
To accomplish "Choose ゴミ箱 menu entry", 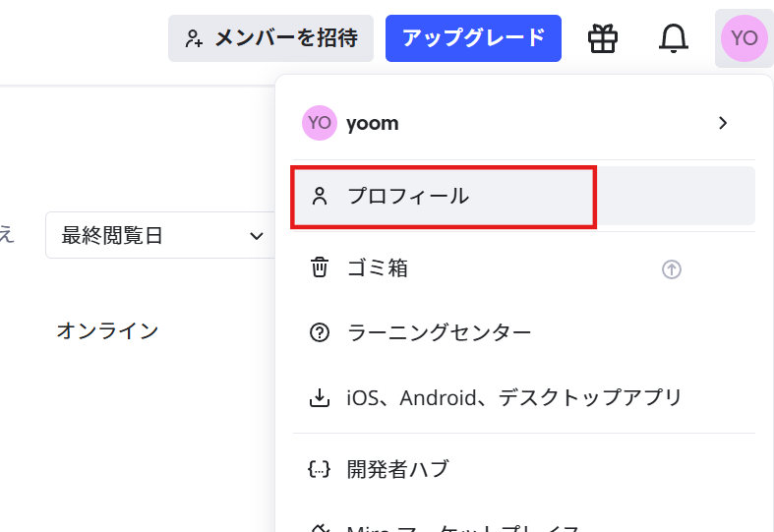I will [x=378, y=267].
